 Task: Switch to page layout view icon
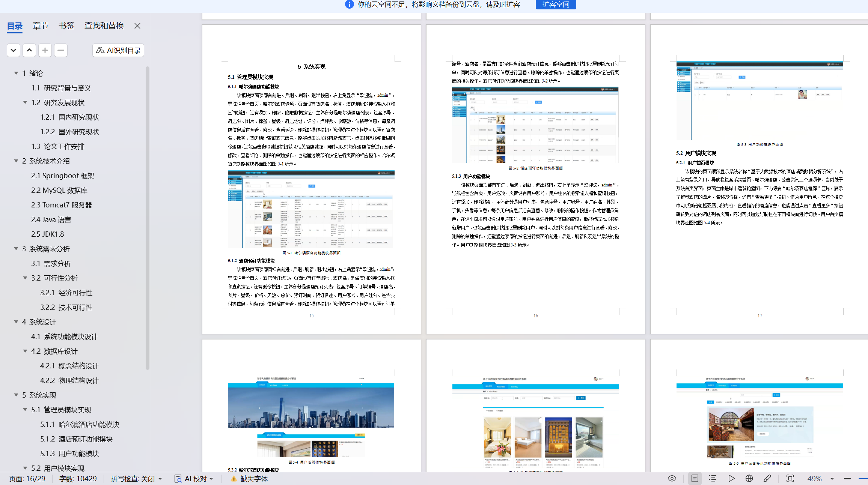click(695, 479)
